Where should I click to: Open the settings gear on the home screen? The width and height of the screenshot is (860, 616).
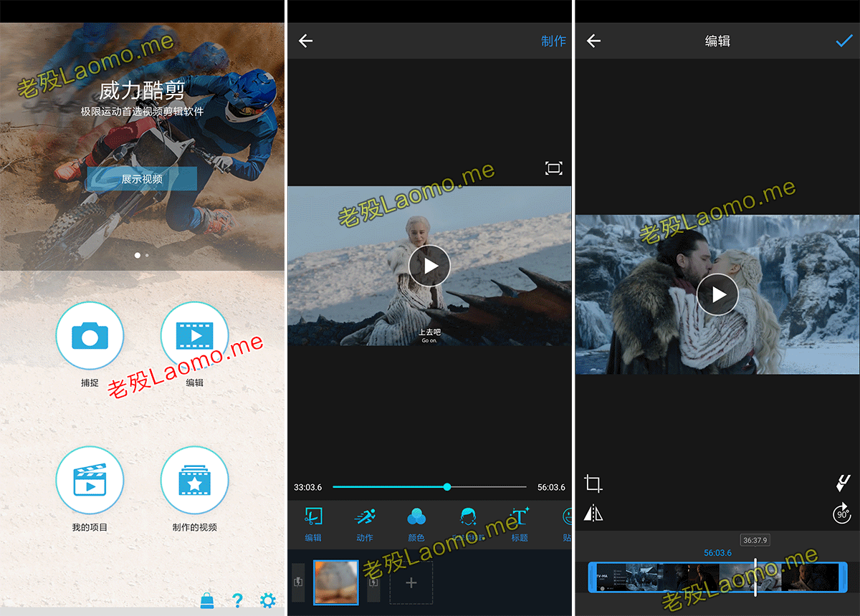pos(268,600)
